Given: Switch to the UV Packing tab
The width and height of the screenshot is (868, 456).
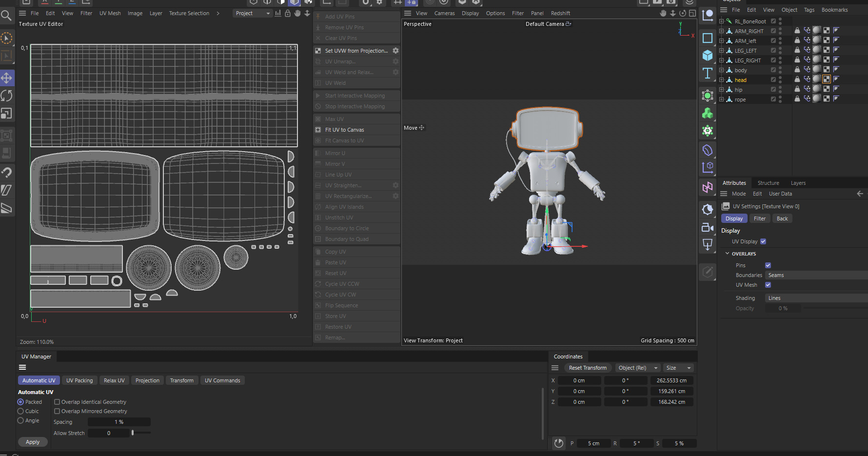Looking at the screenshot, I should coord(79,380).
